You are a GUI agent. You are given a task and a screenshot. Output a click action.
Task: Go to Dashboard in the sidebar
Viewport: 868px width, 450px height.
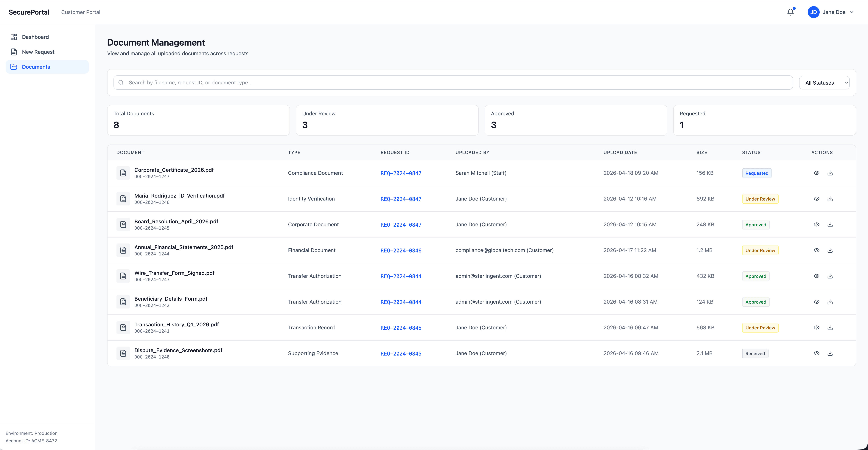coord(47,37)
